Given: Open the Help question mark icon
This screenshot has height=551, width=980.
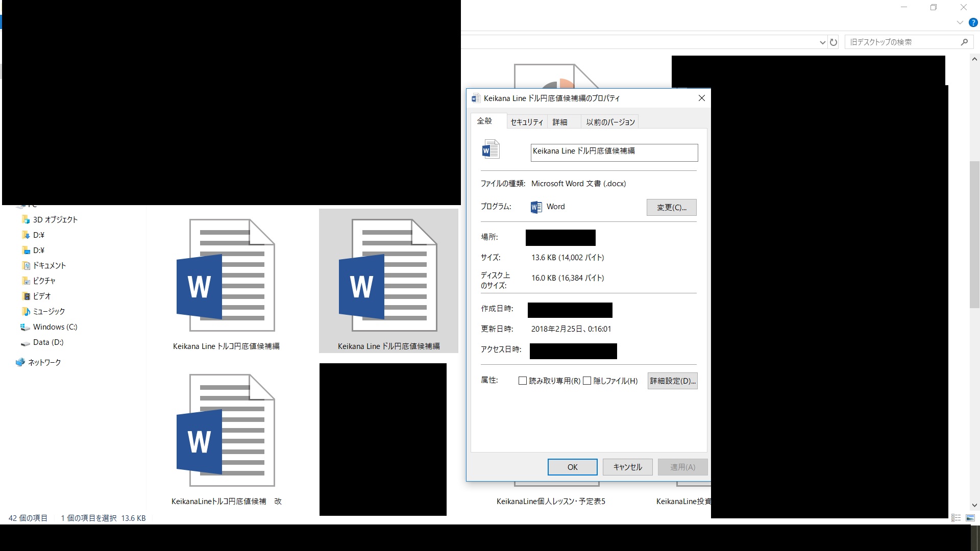Looking at the screenshot, I should pos(973,23).
